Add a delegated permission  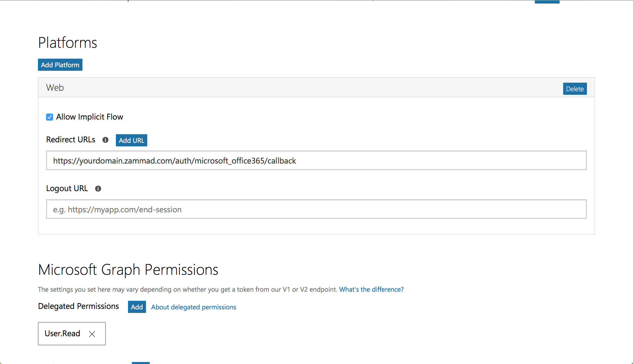coord(137,307)
